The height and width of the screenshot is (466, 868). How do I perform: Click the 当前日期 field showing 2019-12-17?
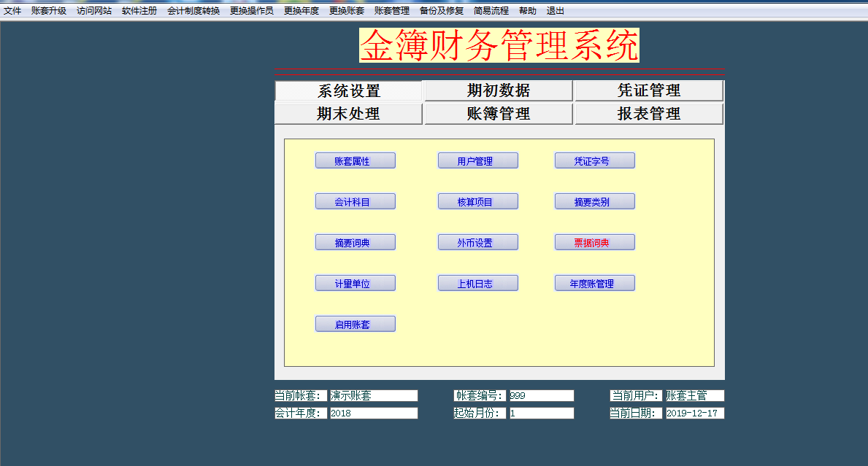695,413
